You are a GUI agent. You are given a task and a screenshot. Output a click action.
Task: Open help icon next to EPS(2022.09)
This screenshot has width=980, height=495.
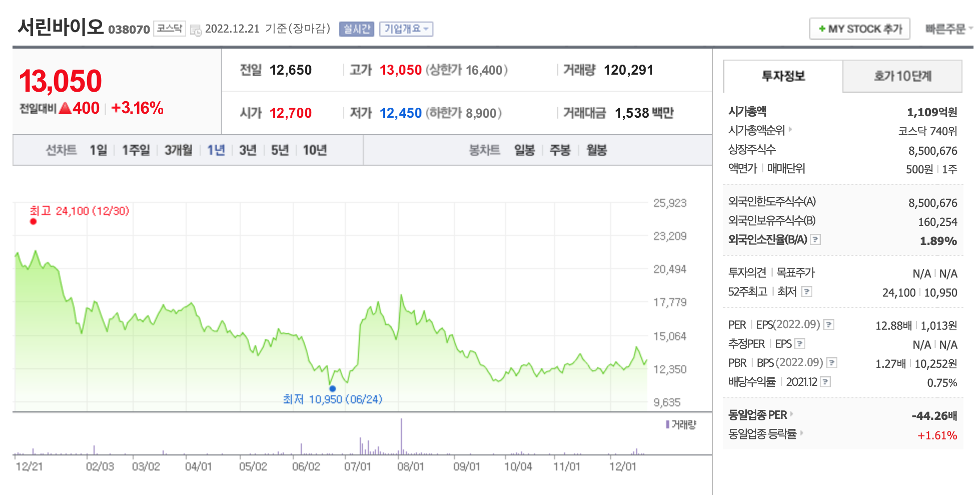(829, 325)
